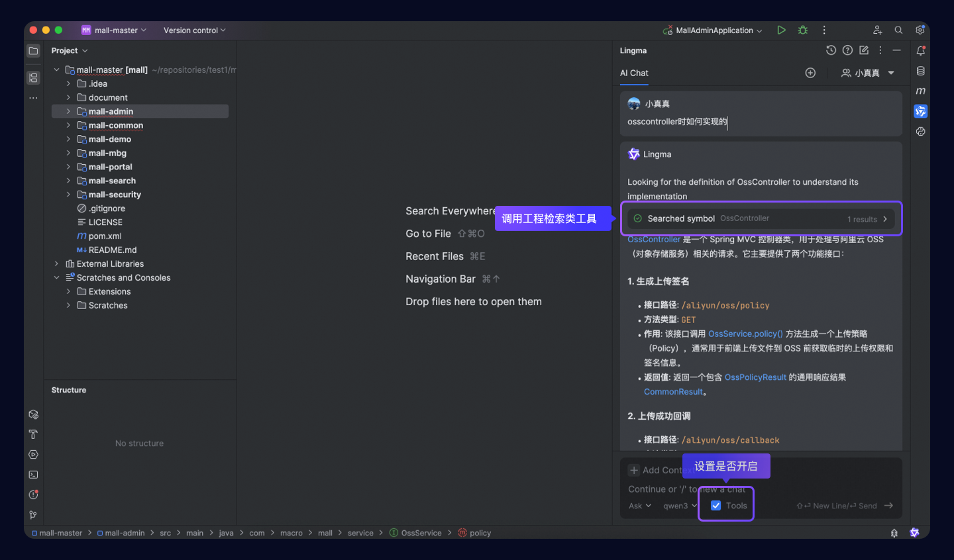954x560 pixels.
Task: Select pom.xml in project tree
Action: click(105, 236)
